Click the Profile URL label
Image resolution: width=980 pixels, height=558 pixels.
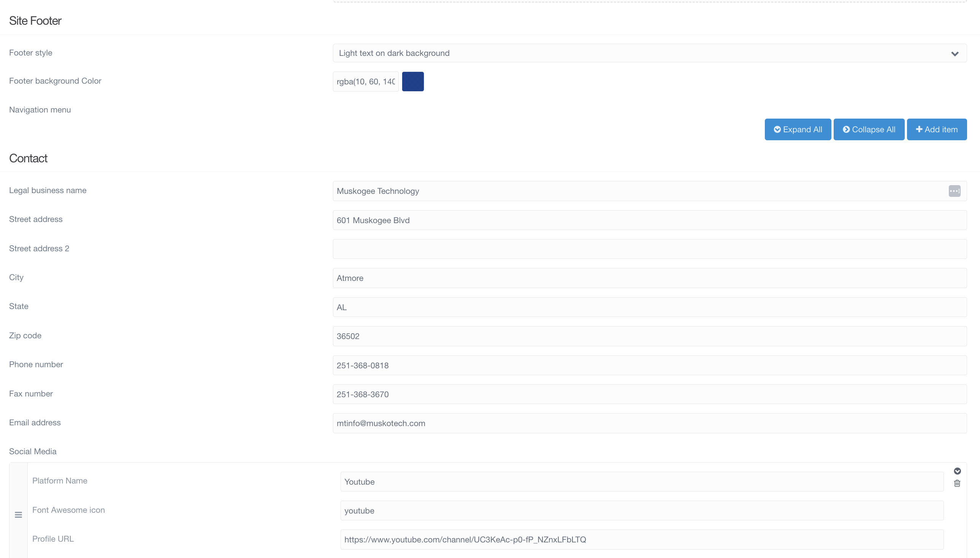[53, 539]
